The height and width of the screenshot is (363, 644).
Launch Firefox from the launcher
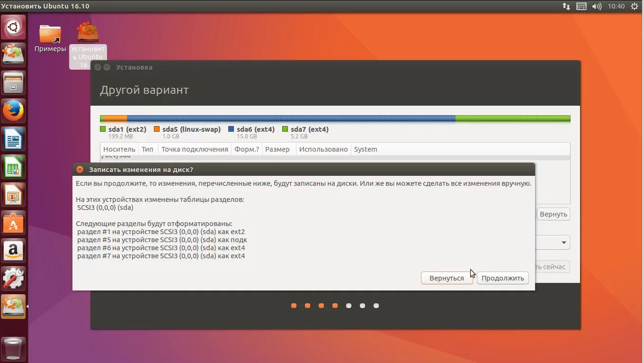point(13,111)
